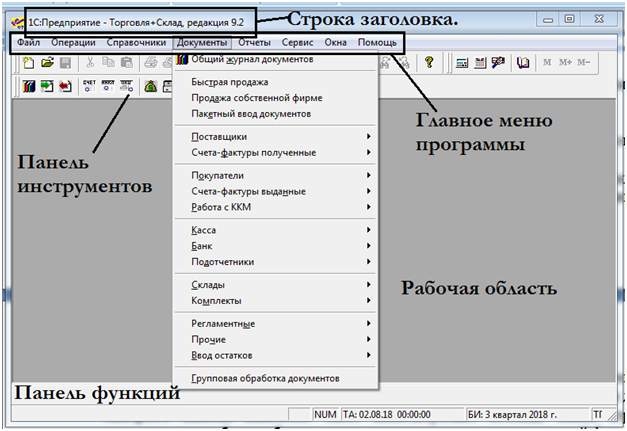Expand Счета-фактуры выданные submenu arrow
Image resolution: width=627 pixels, height=431 pixels.
tap(368, 192)
